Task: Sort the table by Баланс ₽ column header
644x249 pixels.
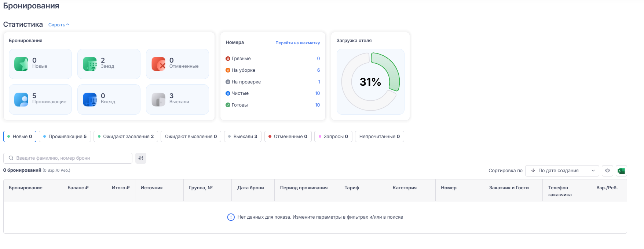Action: [78, 188]
